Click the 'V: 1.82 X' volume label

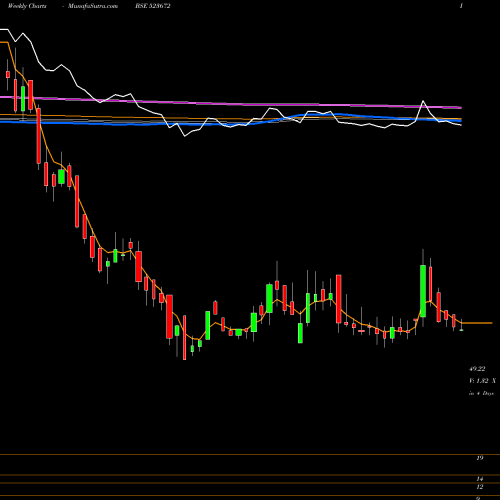pos(482,381)
